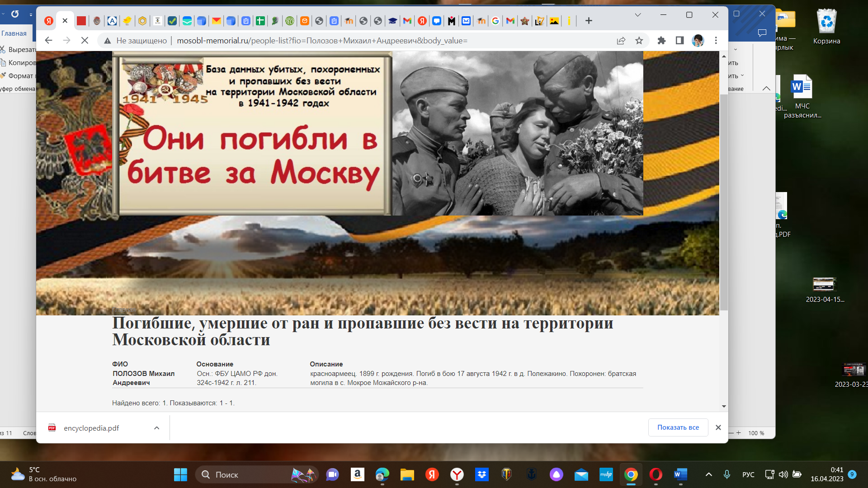
Task: Toggle the browser side panel icon
Action: (679, 41)
